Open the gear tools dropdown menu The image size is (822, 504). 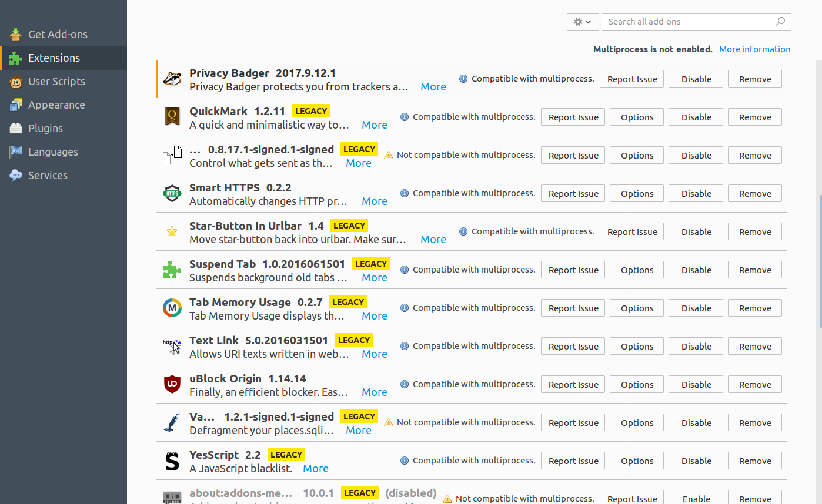583,22
